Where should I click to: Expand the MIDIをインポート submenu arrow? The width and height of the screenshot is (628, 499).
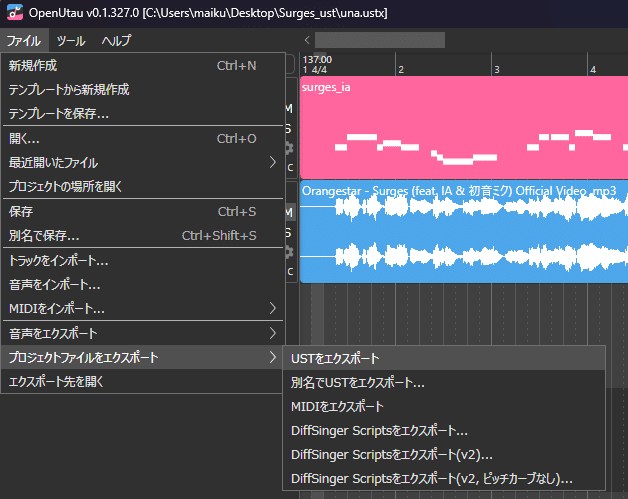273,308
